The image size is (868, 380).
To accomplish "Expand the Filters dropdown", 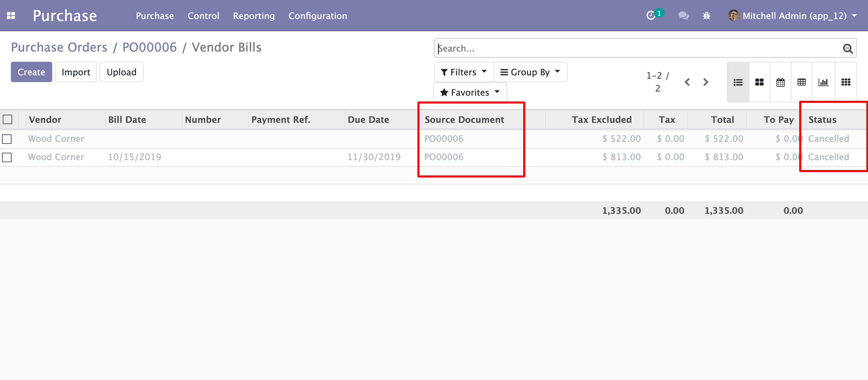I will [x=463, y=72].
